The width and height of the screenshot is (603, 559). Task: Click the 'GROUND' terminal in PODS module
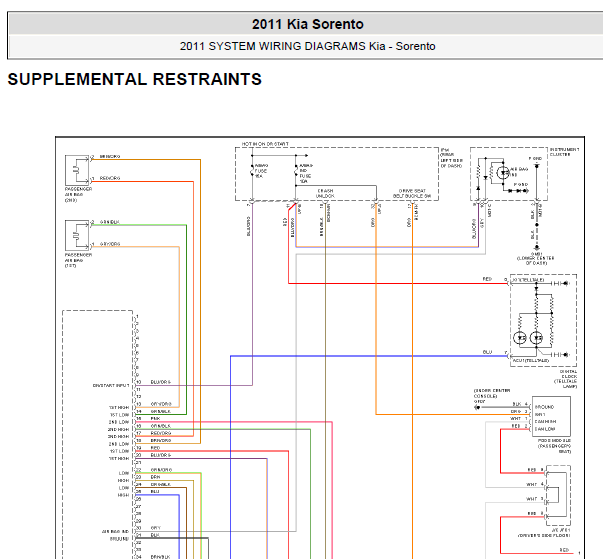tap(545, 407)
